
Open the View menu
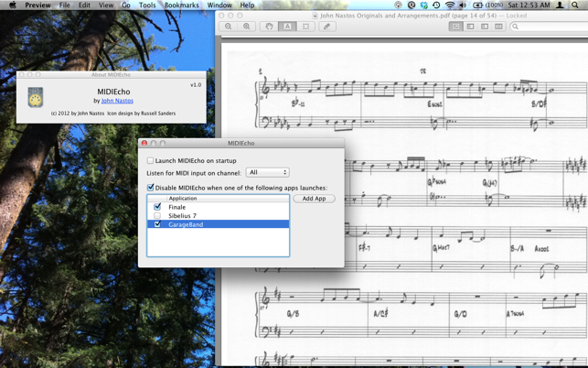[x=106, y=5]
